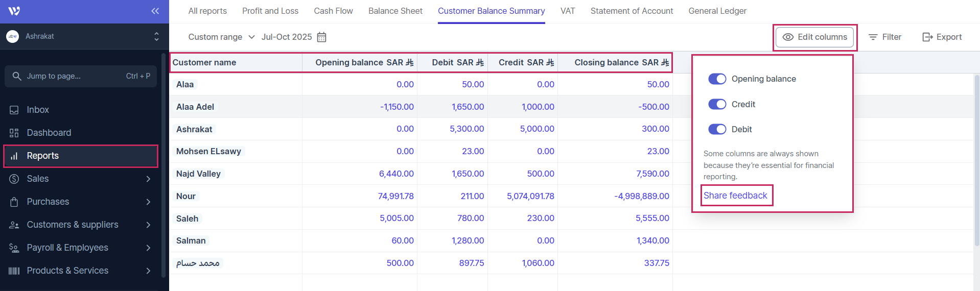Click the calendar icon next to Jul-Oct 2025
The image size is (980, 291).
point(321,37)
